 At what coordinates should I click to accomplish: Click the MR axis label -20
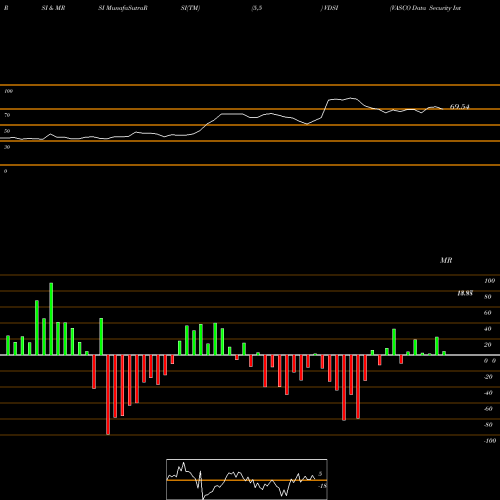tap(488, 377)
